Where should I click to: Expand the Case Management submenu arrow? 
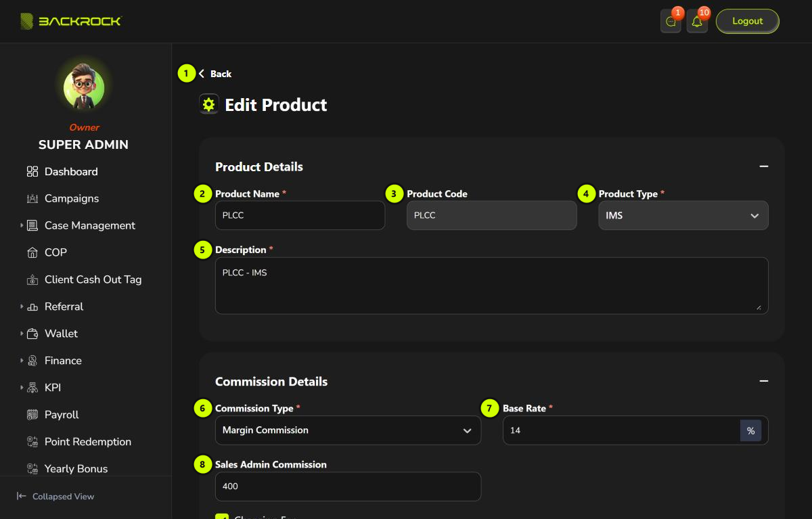click(22, 225)
